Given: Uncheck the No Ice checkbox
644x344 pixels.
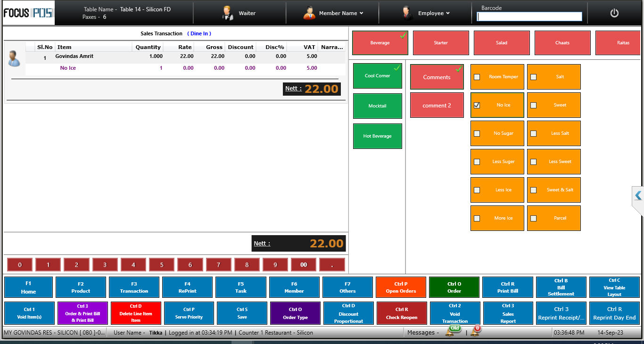Looking at the screenshot, I should point(477,105).
